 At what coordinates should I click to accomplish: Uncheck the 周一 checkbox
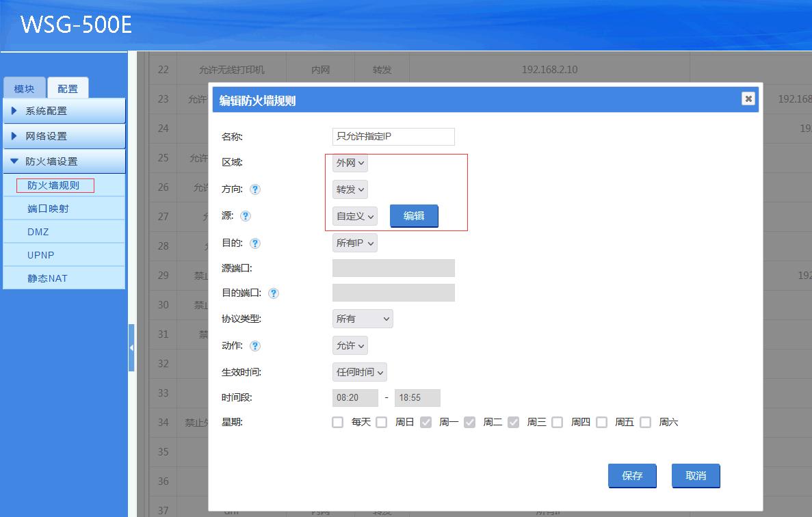coord(425,422)
